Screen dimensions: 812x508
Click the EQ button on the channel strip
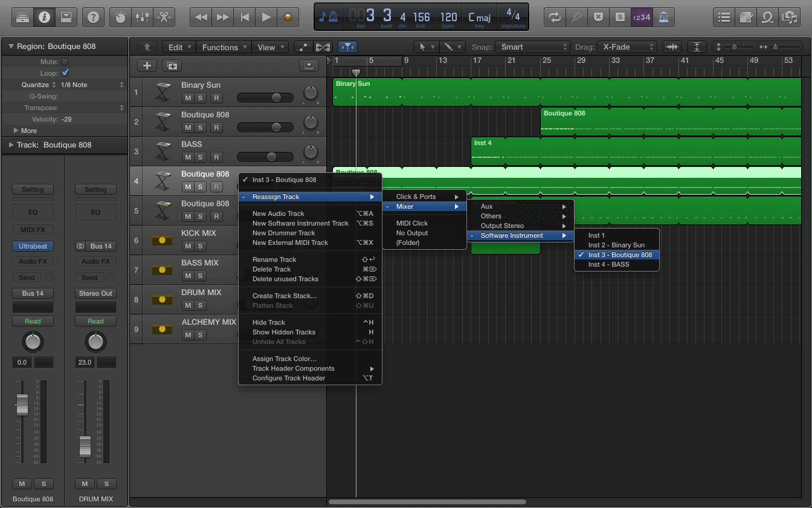(x=33, y=212)
